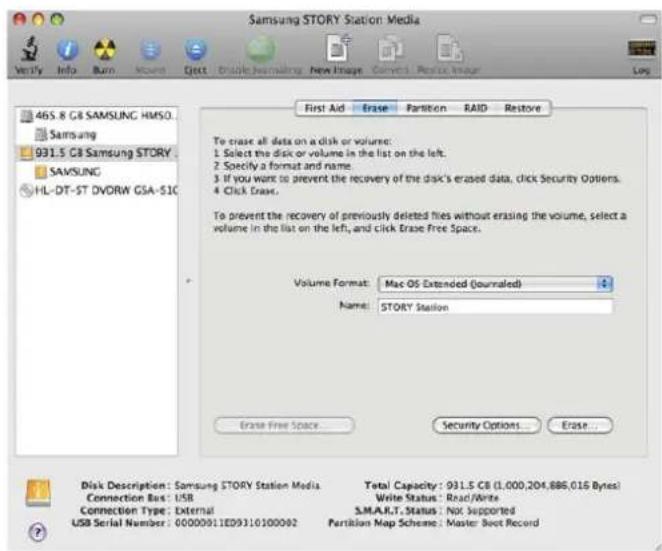Click the Security Options button

coord(486,425)
